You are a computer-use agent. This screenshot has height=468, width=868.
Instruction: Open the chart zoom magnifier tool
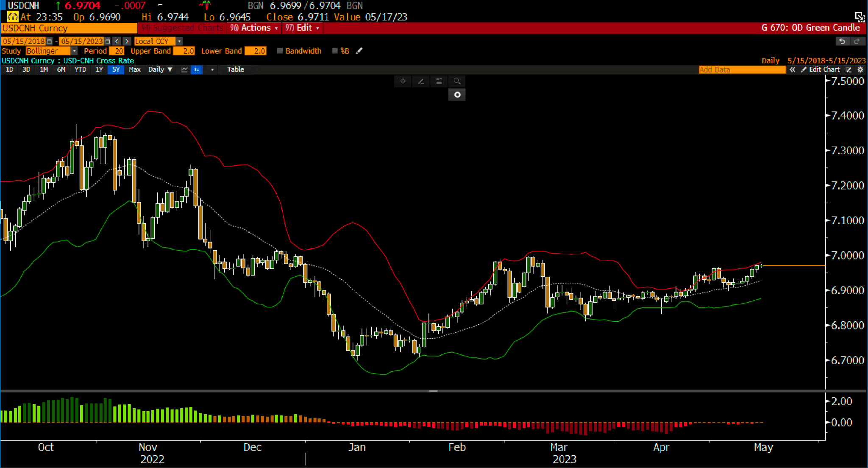[457, 81]
